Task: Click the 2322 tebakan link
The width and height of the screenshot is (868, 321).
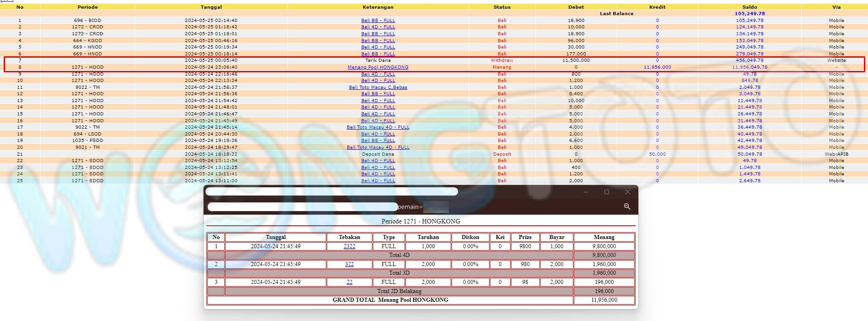Action: point(349,246)
